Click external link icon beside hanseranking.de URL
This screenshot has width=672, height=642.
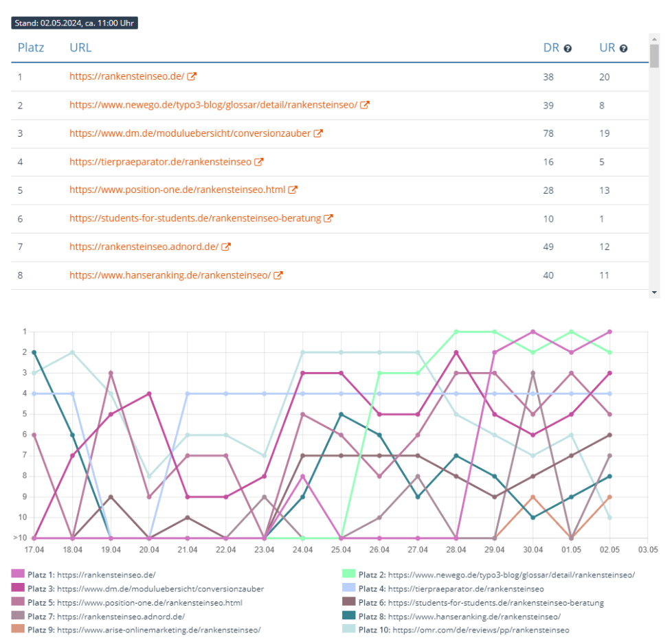278,275
